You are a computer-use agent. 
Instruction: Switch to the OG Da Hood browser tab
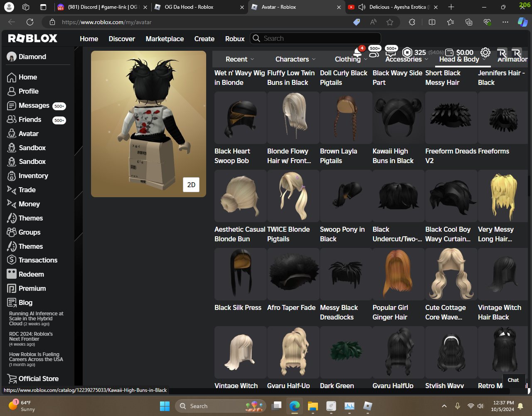pos(189,7)
